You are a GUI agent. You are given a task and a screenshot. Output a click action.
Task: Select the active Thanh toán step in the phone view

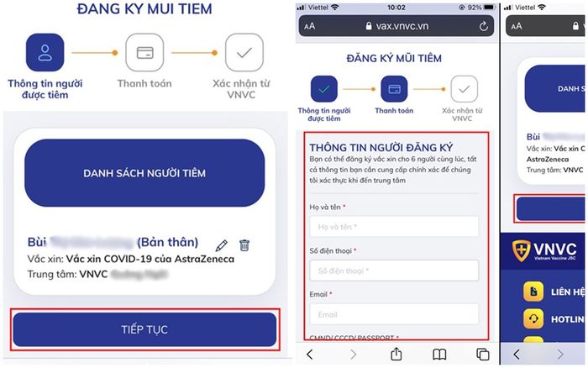point(394,89)
